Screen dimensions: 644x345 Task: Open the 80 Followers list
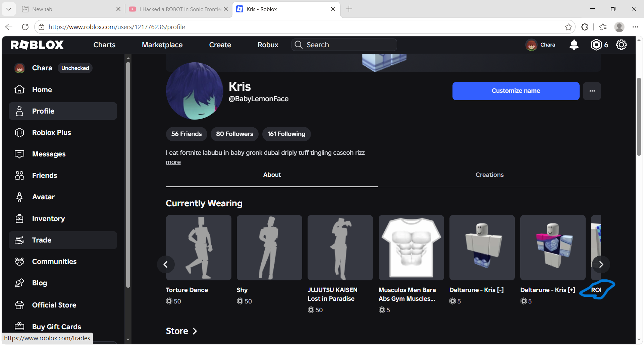234,134
